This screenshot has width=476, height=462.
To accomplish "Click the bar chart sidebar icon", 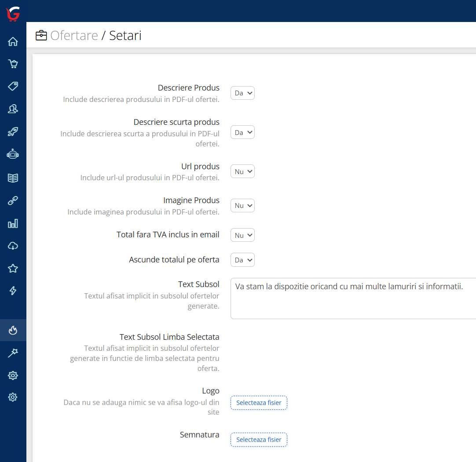I will (x=13, y=224).
